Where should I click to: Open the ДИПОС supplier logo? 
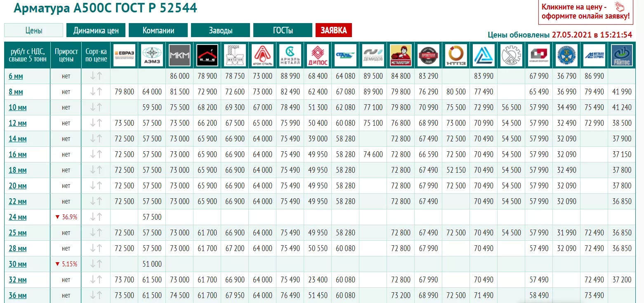tap(318, 55)
